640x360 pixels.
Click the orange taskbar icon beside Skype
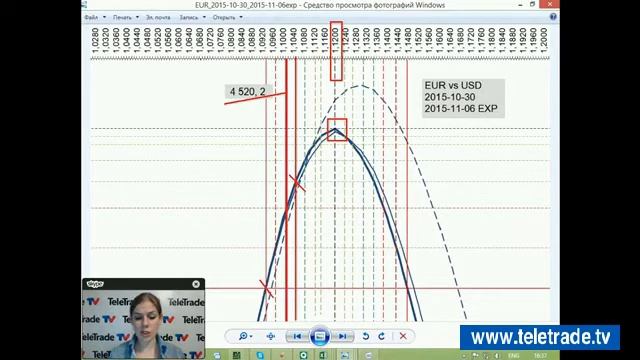pos(282,356)
